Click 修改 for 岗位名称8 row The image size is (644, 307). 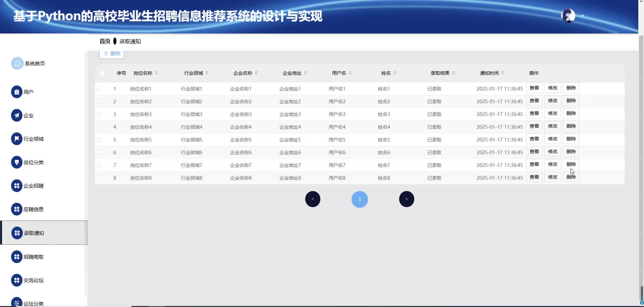(x=552, y=177)
